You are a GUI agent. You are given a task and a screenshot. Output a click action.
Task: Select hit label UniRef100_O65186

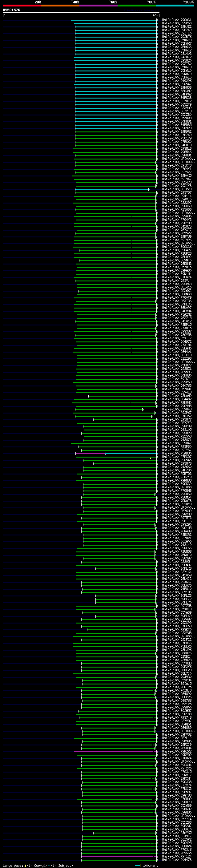(x=176, y=592)
